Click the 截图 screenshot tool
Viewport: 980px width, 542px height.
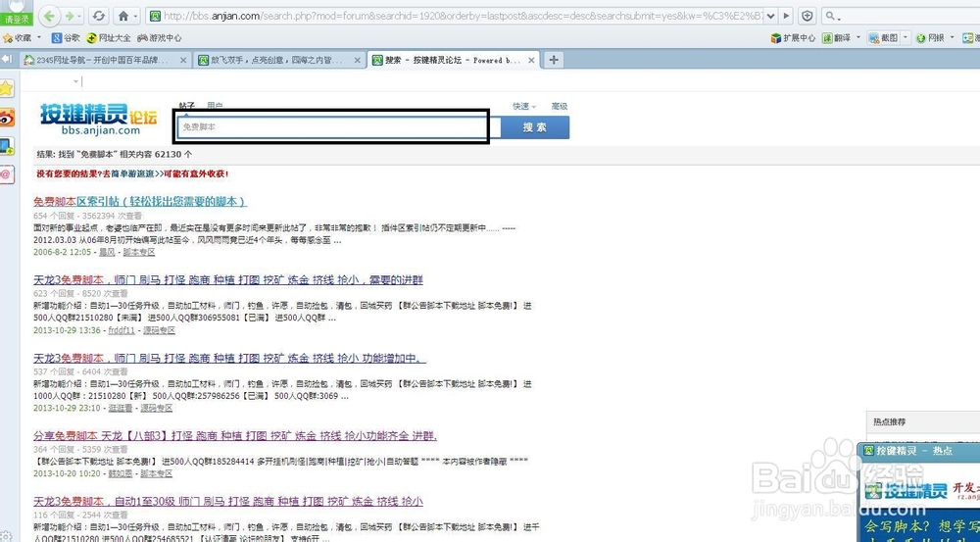pyautogui.click(x=883, y=38)
